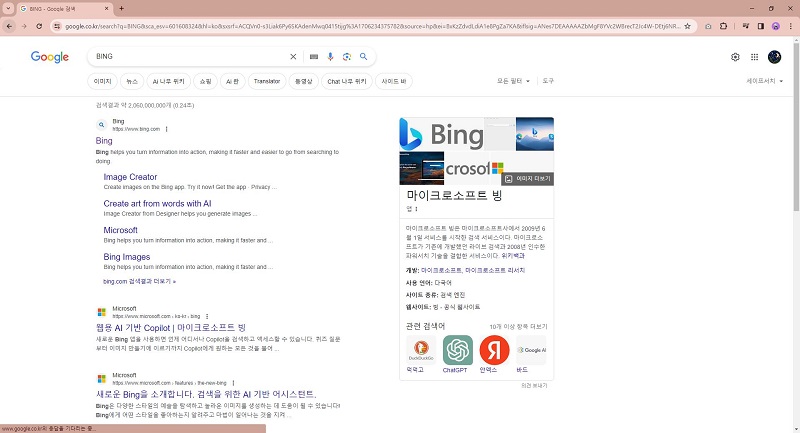Open 새로운 Bing을 소개합니다 result

click(x=206, y=394)
